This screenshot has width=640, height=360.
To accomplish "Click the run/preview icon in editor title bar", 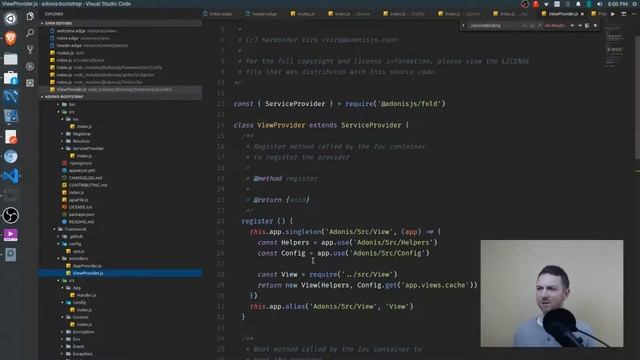I will coord(613,14).
